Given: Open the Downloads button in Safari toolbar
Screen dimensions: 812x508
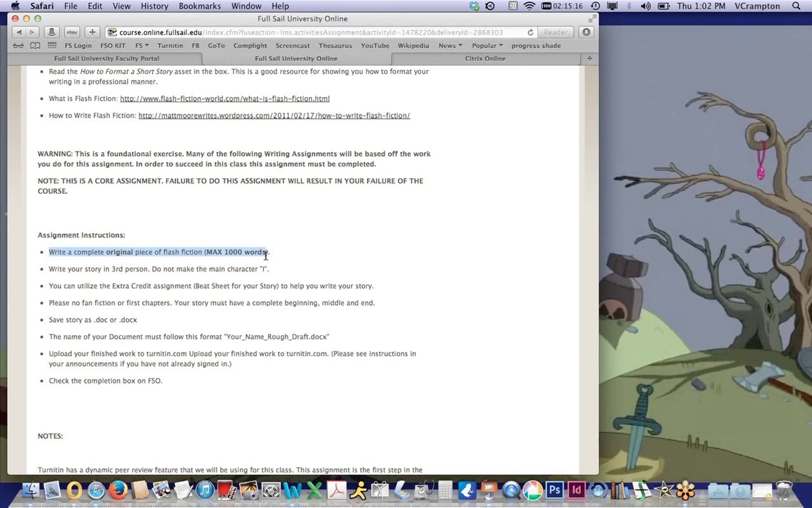Looking at the screenshot, I should tap(586, 32).
